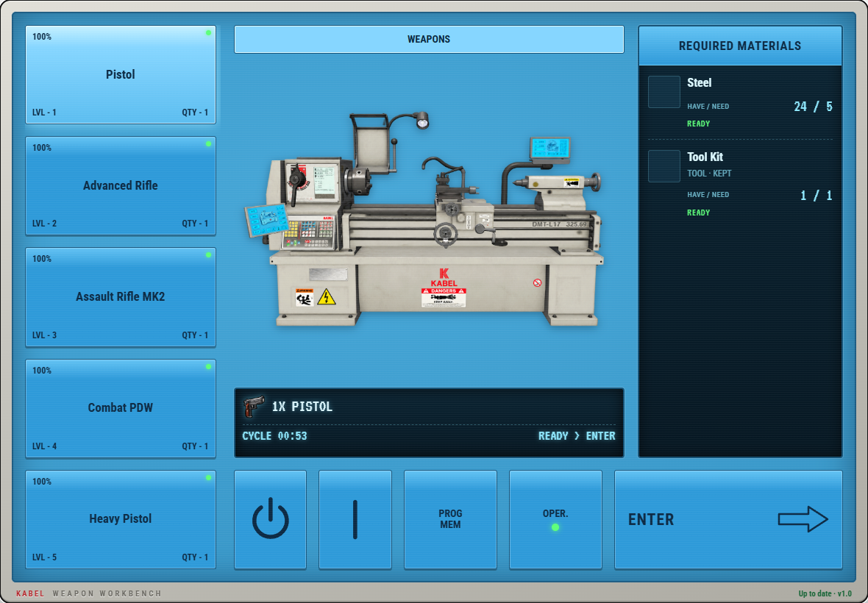868x603 pixels.
Task: Click the ENTER arrow button
Action: (x=728, y=519)
